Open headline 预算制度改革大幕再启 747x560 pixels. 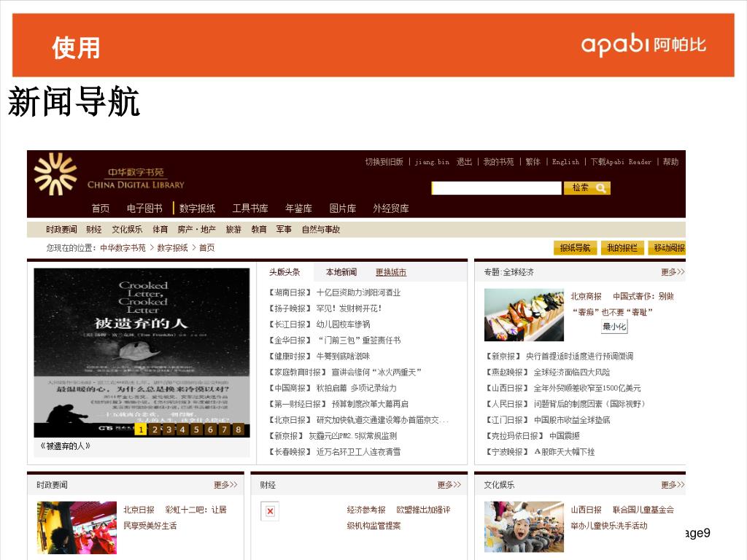click(370, 404)
